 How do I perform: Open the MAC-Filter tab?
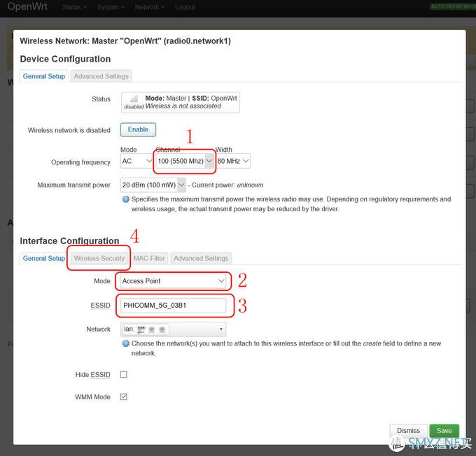[x=149, y=259]
